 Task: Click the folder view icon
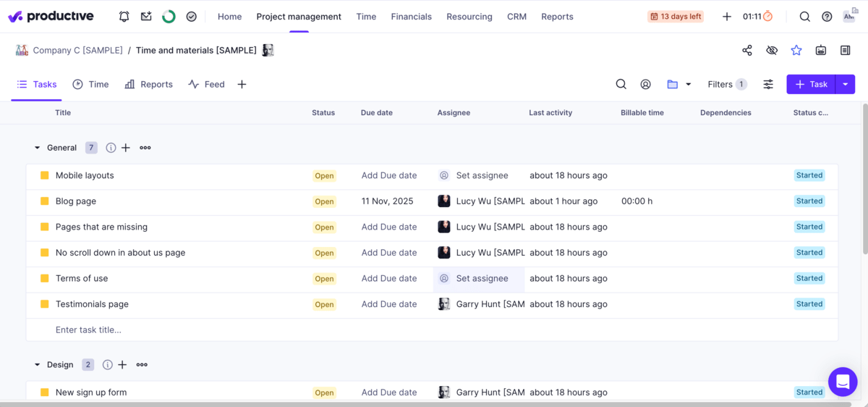673,84
